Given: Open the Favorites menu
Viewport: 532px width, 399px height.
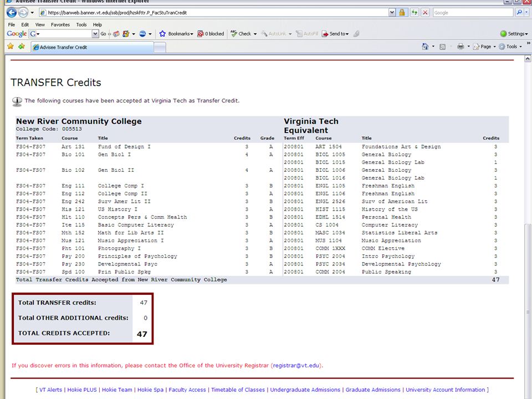Looking at the screenshot, I should (x=60, y=25).
